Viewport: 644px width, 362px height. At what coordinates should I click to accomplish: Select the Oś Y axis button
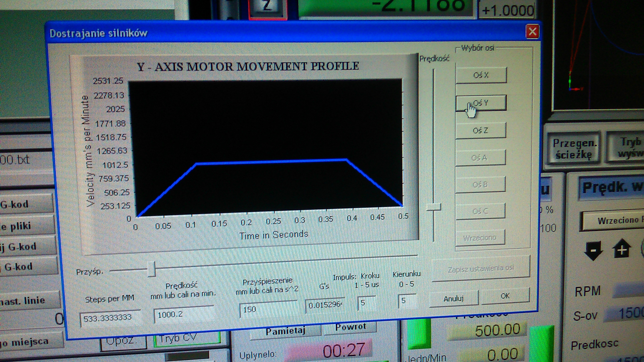click(481, 103)
